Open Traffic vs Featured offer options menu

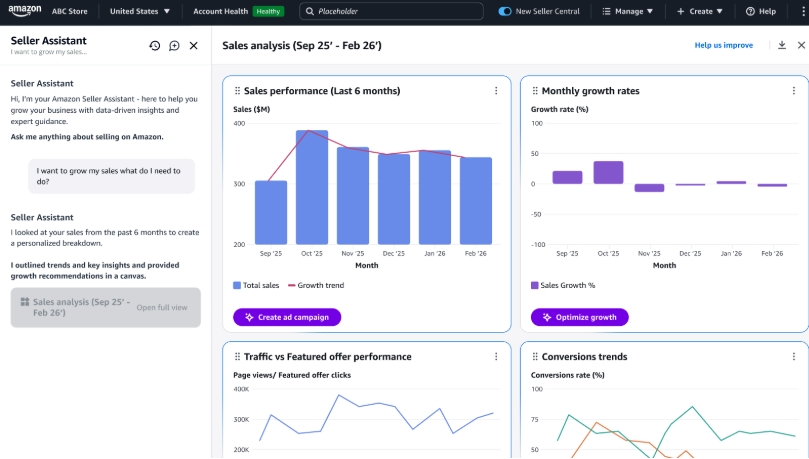pos(496,357)
